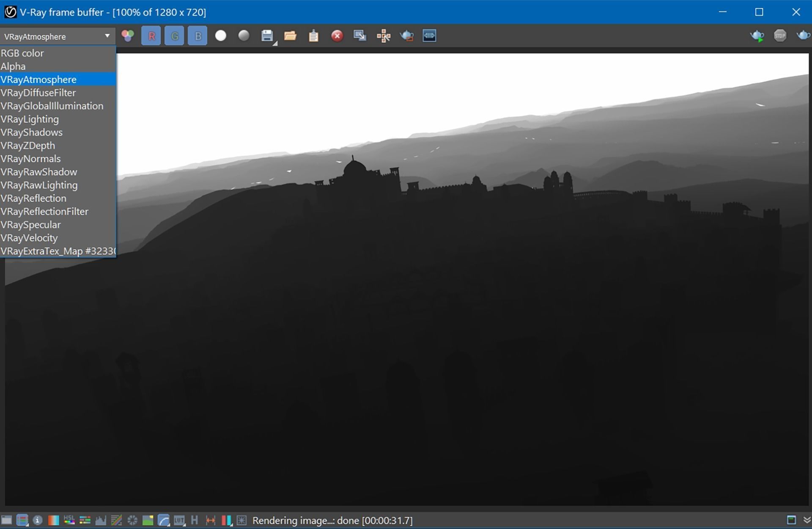Click the Region render teapot icon
812x529 pixels.
[406, 36]
